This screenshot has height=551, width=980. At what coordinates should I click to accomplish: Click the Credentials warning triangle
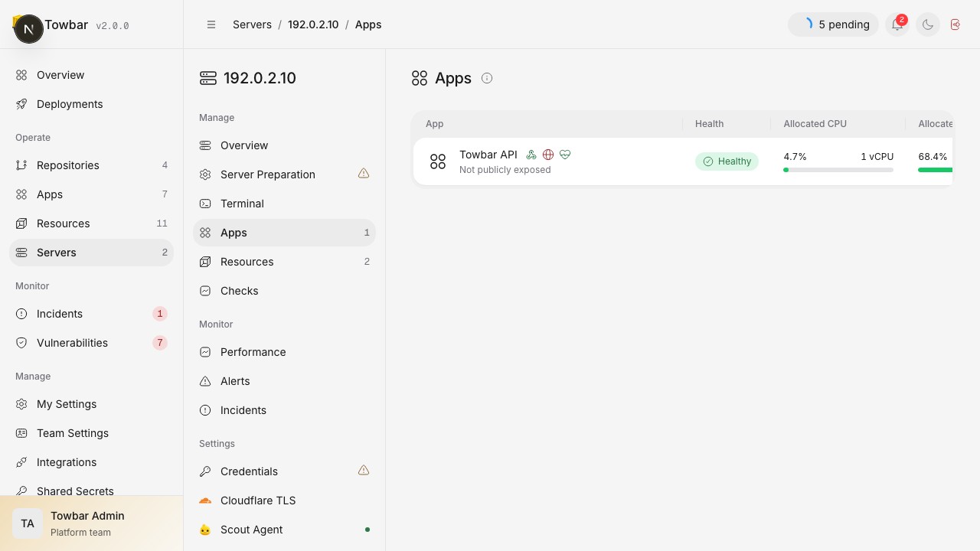(x=364, y=471)
